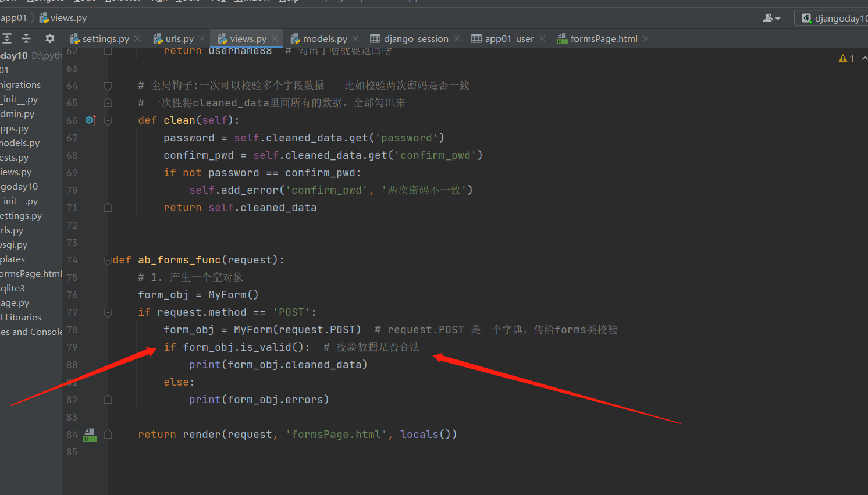Viewport: 868px width, 495px height.
Task: Click app01 in the breadcrumb bar
Action: 13,18
